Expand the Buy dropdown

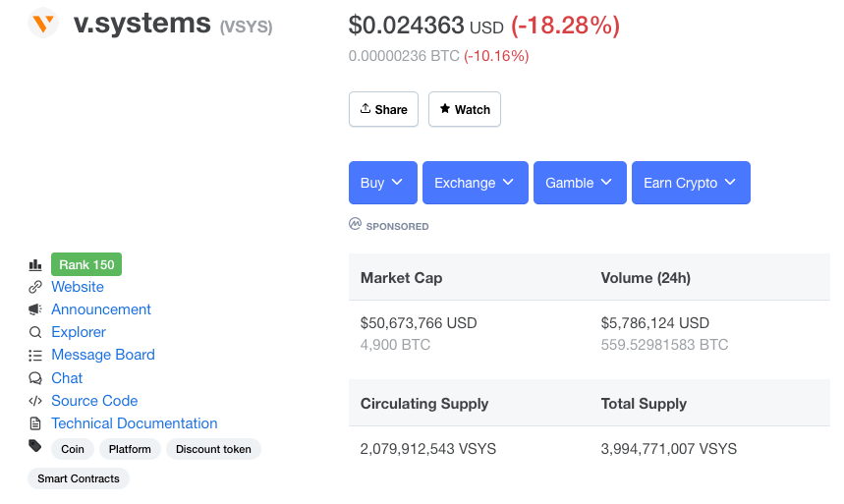pyautogui.click(x=383, y=183)
